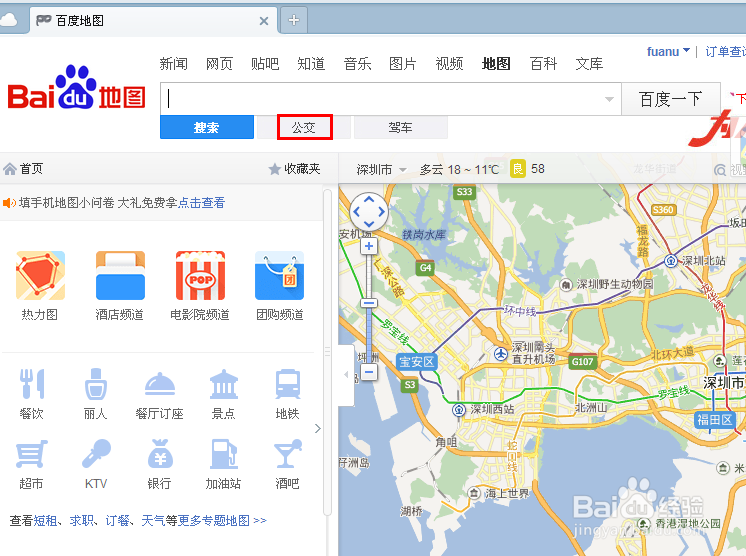
Task: Click the 宝安区 district label on map
Action: pos(417,362)
